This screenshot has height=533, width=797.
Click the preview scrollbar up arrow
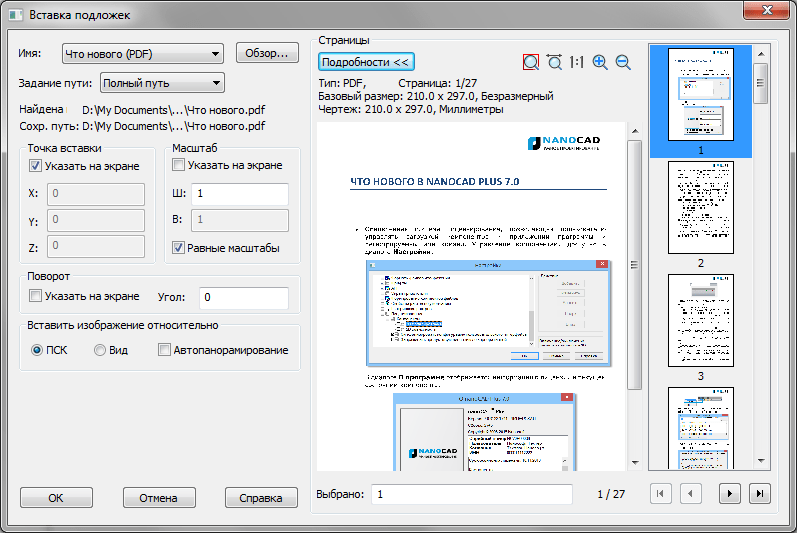click(x=635, y=131)
